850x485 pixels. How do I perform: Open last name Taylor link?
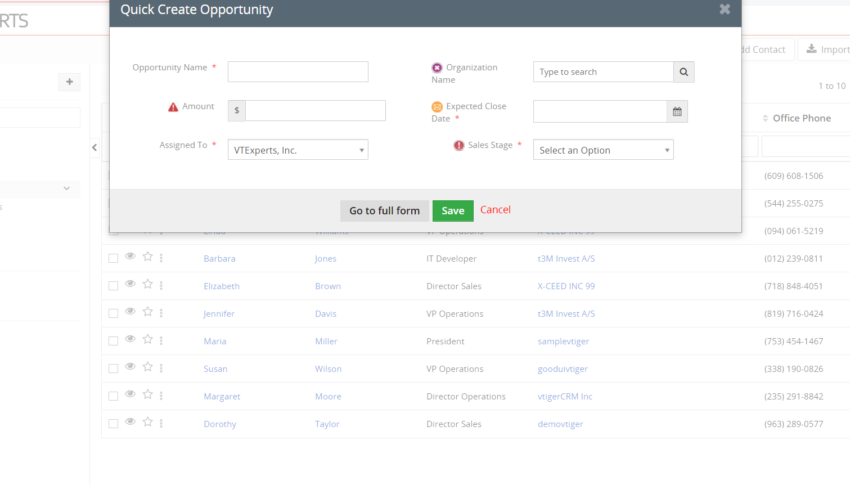[x=327, y=424]
